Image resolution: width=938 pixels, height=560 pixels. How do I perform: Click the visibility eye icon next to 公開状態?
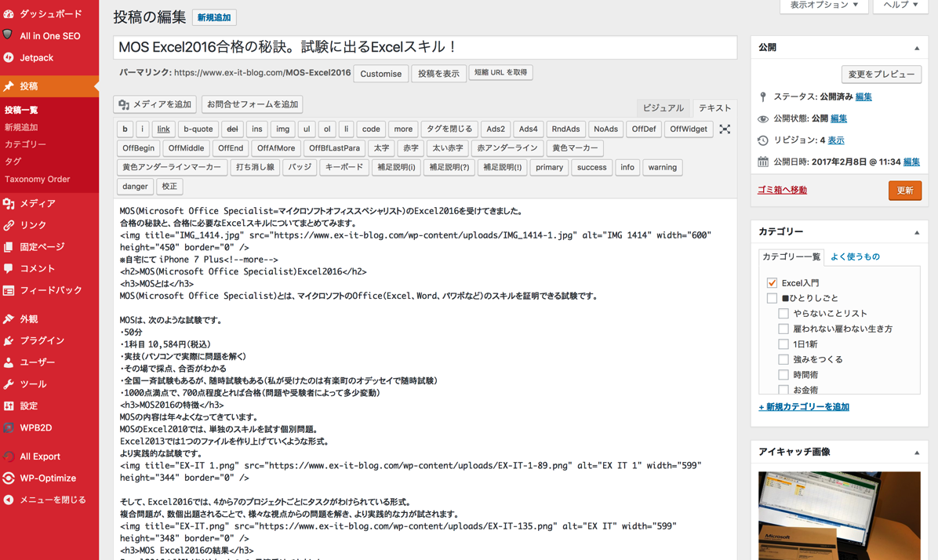pyautogui.click(x=763, y=118)
